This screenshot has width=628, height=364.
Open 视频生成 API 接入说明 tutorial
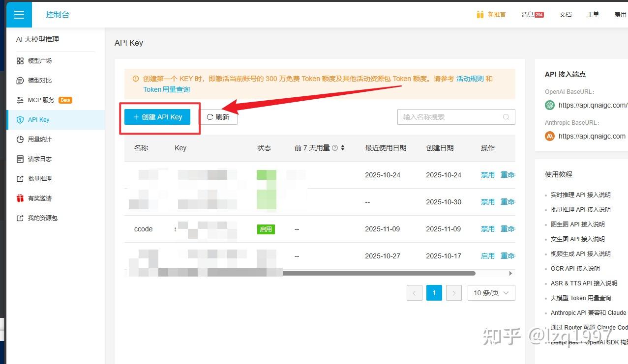point(581,254)
